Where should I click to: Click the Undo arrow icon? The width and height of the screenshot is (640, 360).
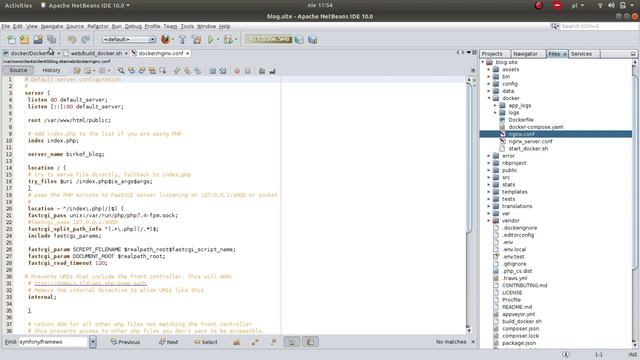(x=72, y=40)
